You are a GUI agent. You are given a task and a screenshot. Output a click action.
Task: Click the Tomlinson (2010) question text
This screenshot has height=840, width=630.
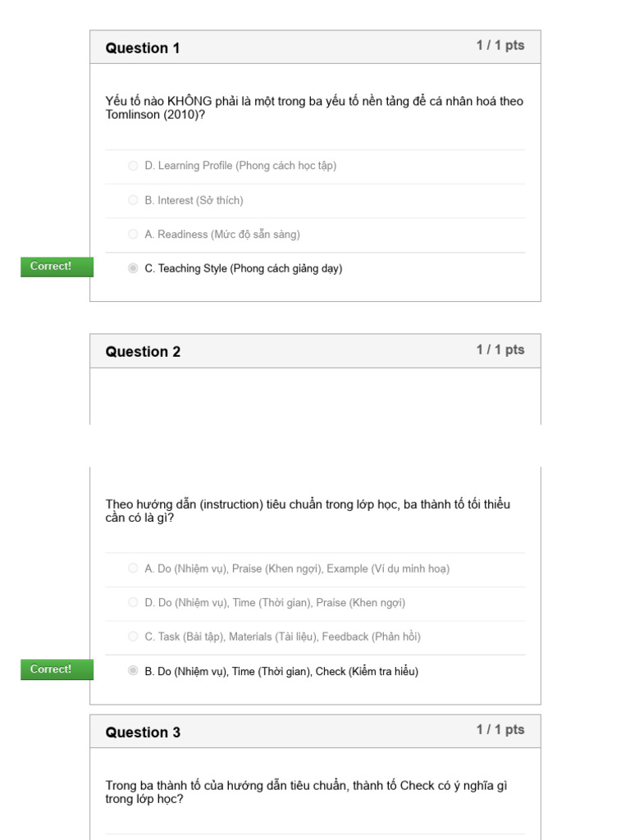314,107
